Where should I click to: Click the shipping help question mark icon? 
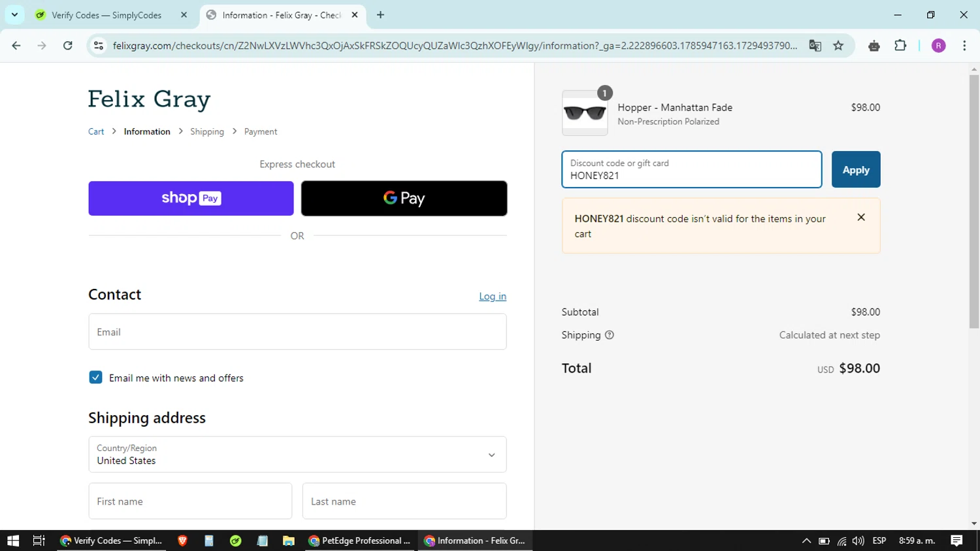point(610,335)
